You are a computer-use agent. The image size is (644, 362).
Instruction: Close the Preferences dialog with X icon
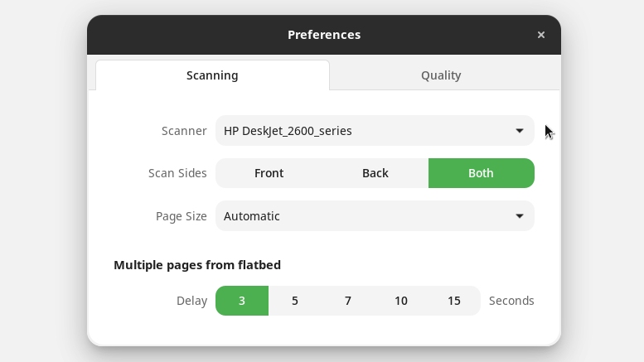coord(541,35)
